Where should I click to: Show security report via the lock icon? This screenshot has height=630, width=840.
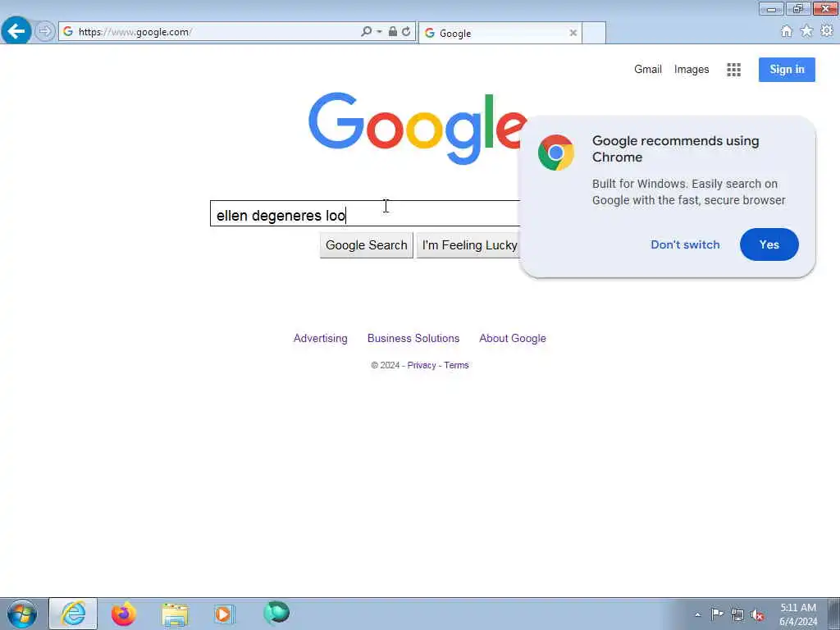pos(393,32)
